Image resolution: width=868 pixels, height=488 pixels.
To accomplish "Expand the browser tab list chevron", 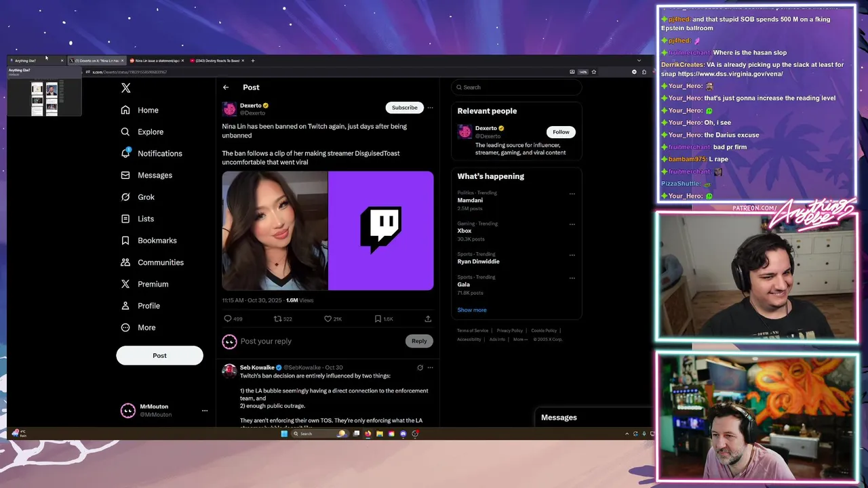I will point(638,60).
